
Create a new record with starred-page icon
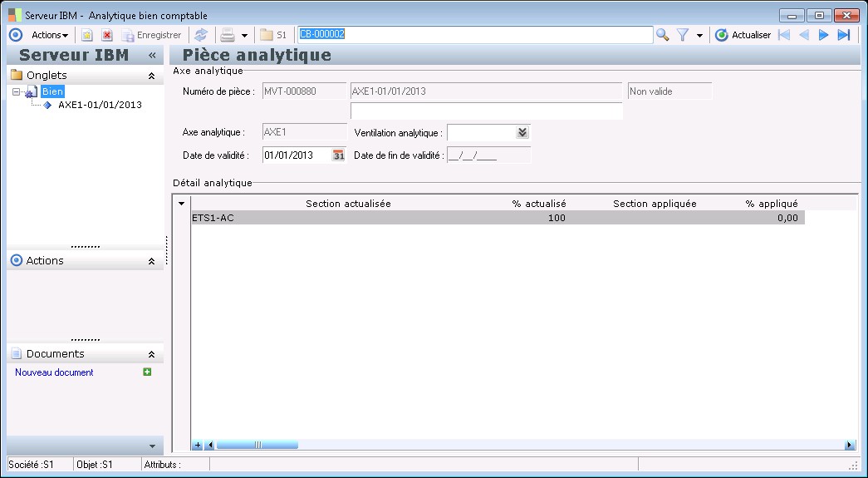(x=87, y=35)
